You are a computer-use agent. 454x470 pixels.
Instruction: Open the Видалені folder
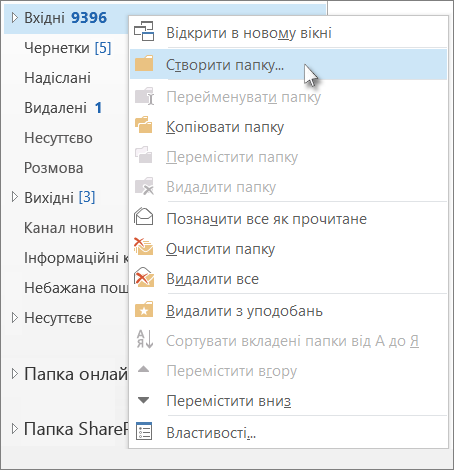pos(63,108)
